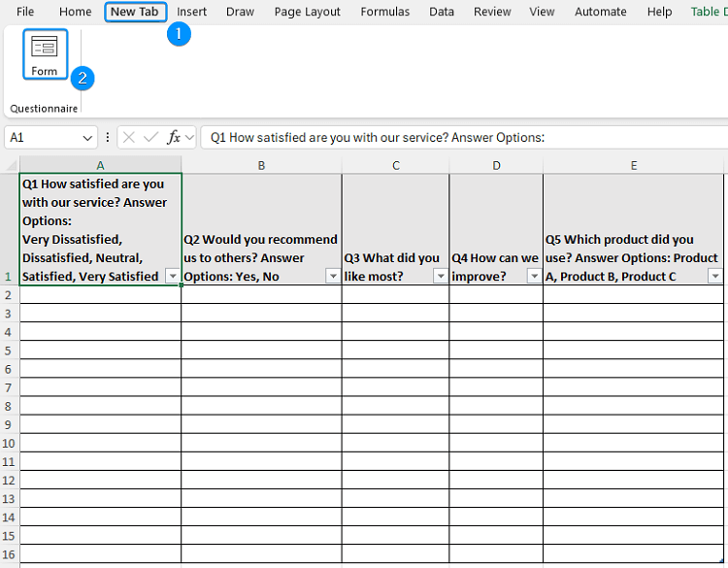The height and width of the screenshot is (568, 728).
Task: Switch to the Insert tab
Action: pyautogui.click(x=191, y=12)
